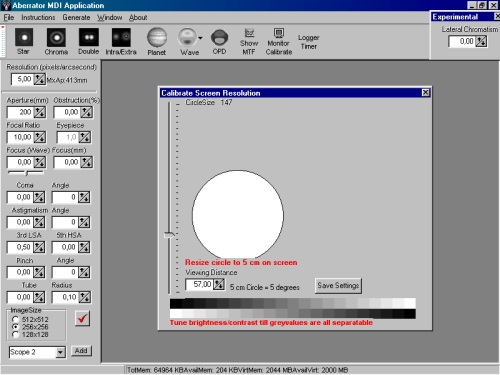Viewport: 500px width, 375px height.
Task: Click the Pinch Angle spinner icon
Action: pos(84,272)
